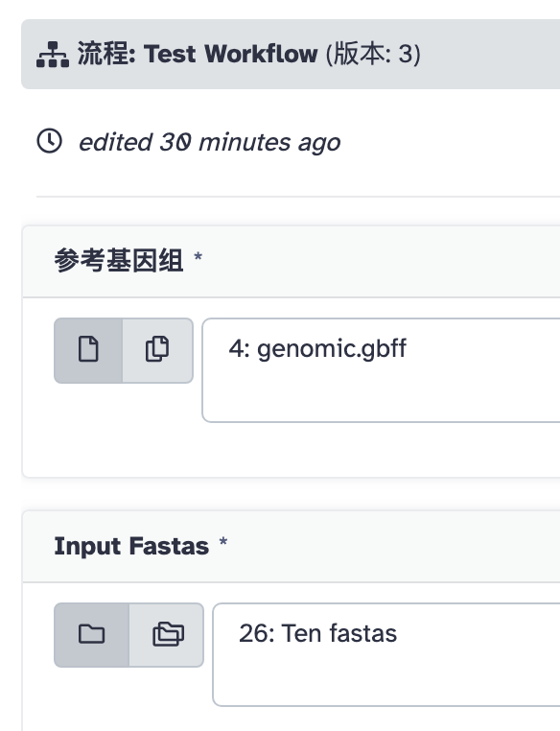Click the 版本: 3 version label
This screenshot has height=731, width=560.
[x=373, y=54]
